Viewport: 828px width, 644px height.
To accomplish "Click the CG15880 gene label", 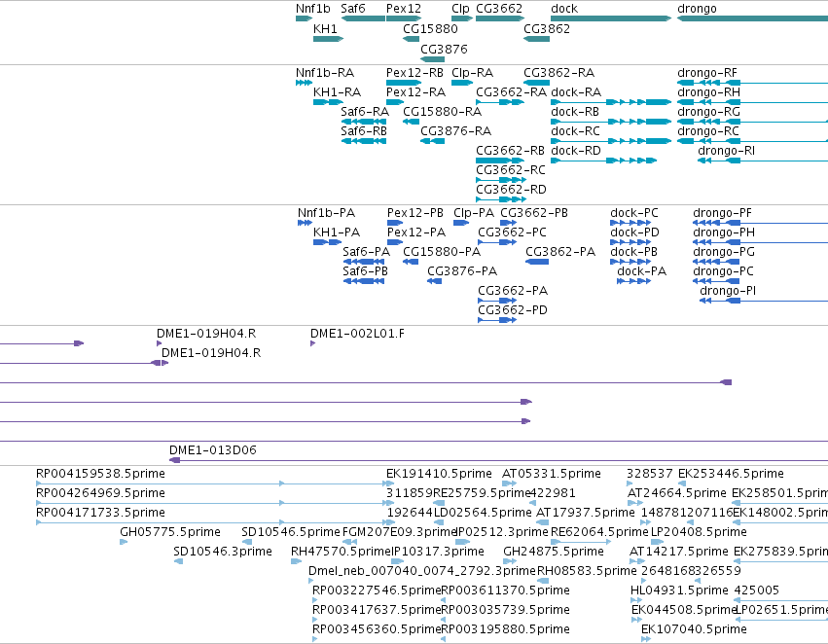I will (x=430, y=28).
